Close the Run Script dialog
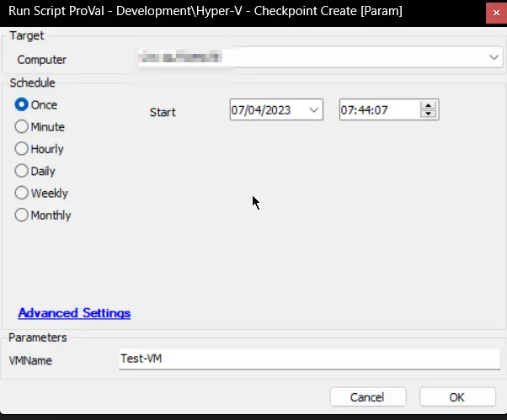The height and width of the screenshot is (420, 507). coord(496,13)
